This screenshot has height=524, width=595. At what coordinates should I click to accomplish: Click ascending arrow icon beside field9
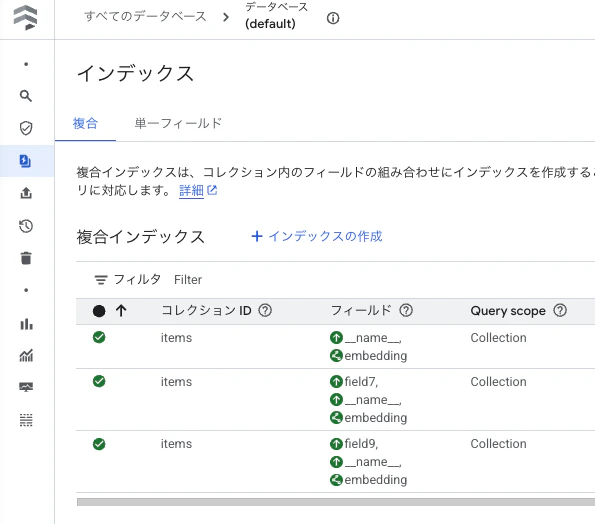[x=336, y=444]
